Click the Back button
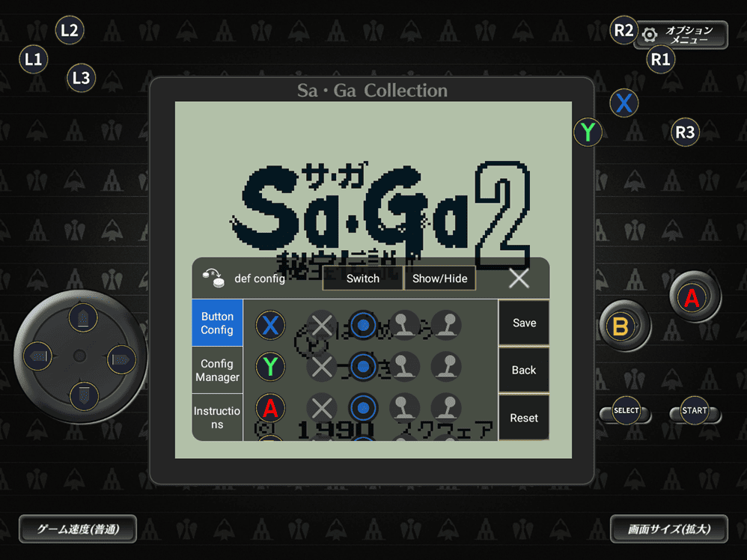 click(524, 370)
